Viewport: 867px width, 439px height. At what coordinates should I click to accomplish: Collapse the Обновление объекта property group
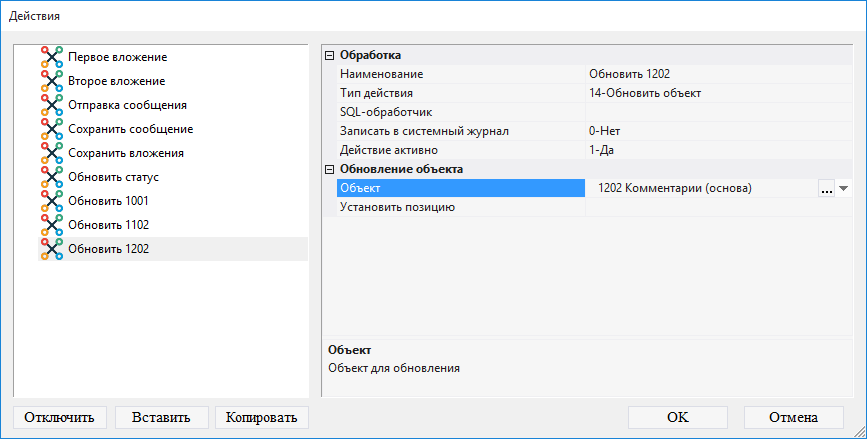[330, 169]
